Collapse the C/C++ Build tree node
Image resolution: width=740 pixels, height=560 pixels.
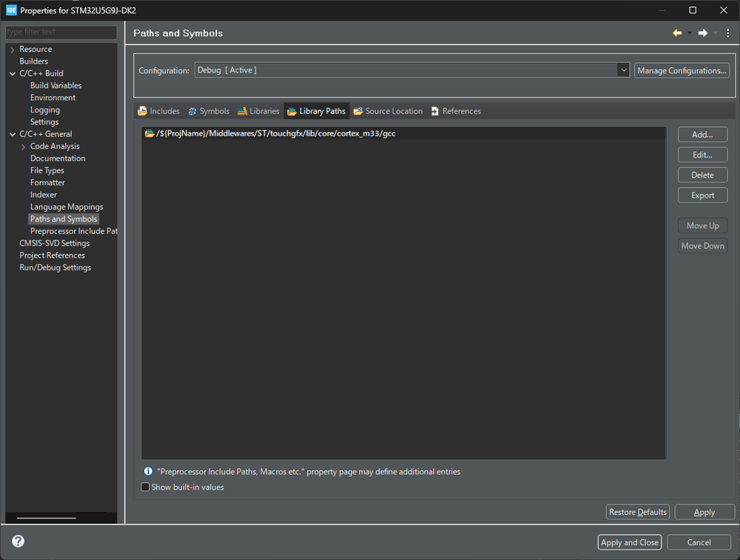point(13,73)
